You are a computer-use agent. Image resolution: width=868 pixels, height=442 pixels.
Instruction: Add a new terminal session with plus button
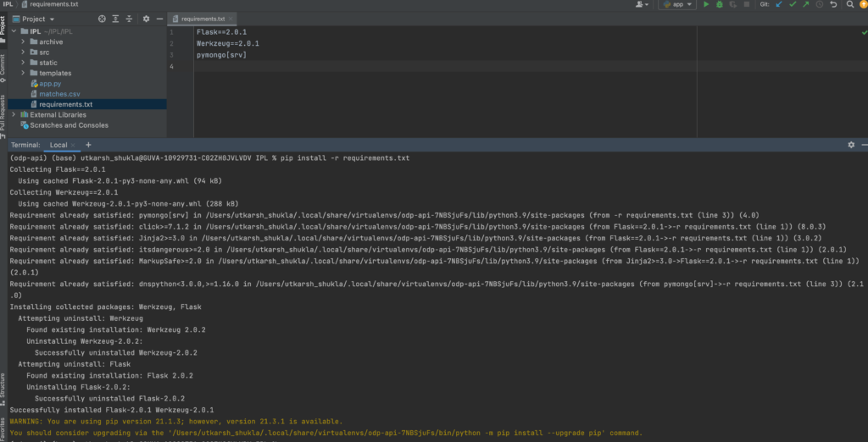pos(88,145)
